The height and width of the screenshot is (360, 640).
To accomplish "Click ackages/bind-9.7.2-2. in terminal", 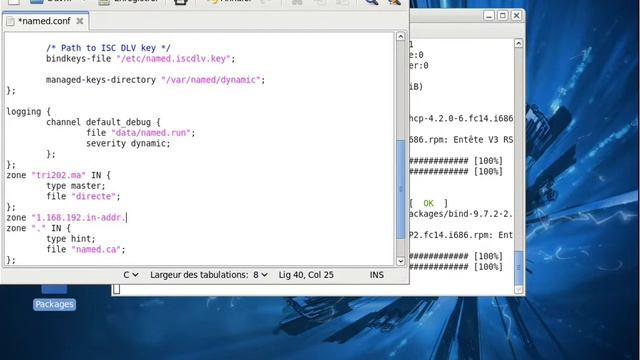I will 461,214.
